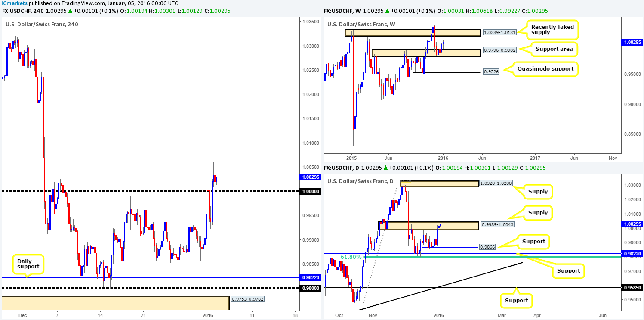The height and width of the screenshot is (320, 644).
Task: Click the 240 chart demand zone rectangle at bottom
Action: (x=115, y=303)
